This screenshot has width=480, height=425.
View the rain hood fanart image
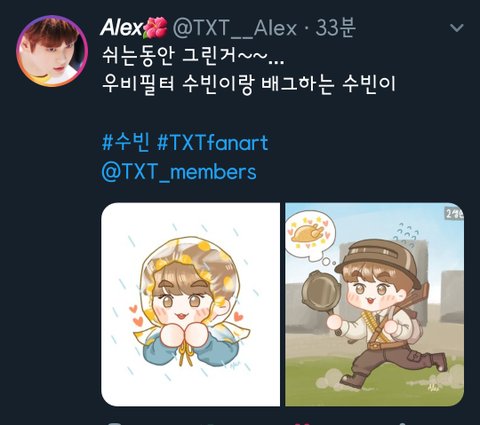click(190, 304)
